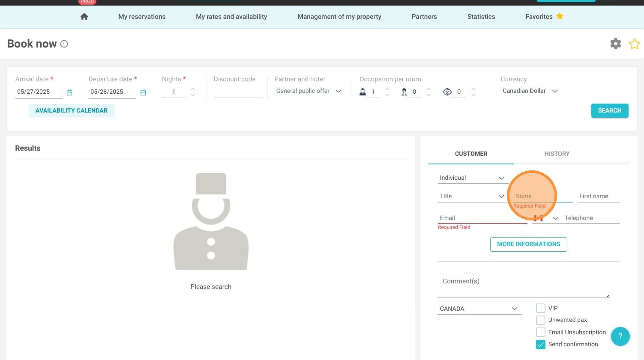644x360 pixels.
Task: Click the Discount code field
Action: tap(237, 92)
